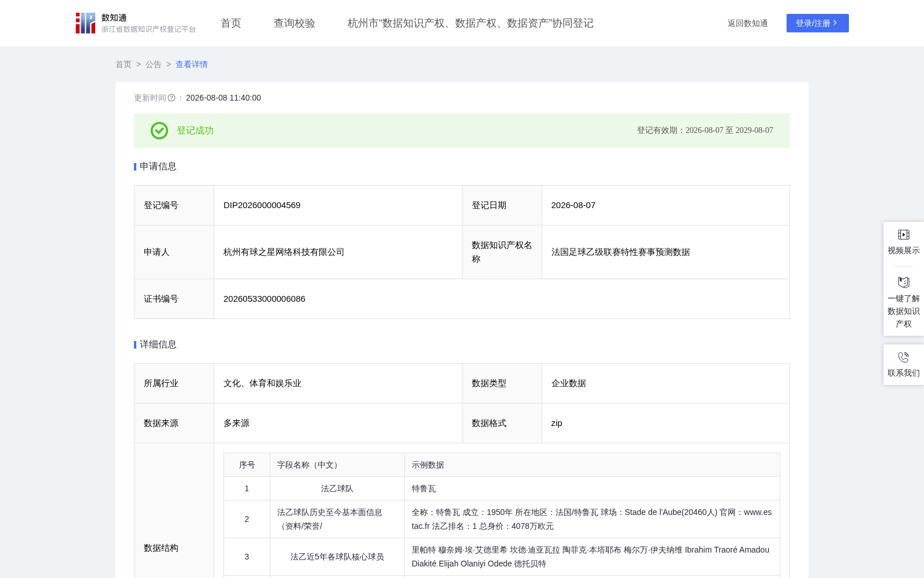Click the 数据知识产权名称 label cell
This screenshot has height=578, width=924.
click(x=502, y=252)
